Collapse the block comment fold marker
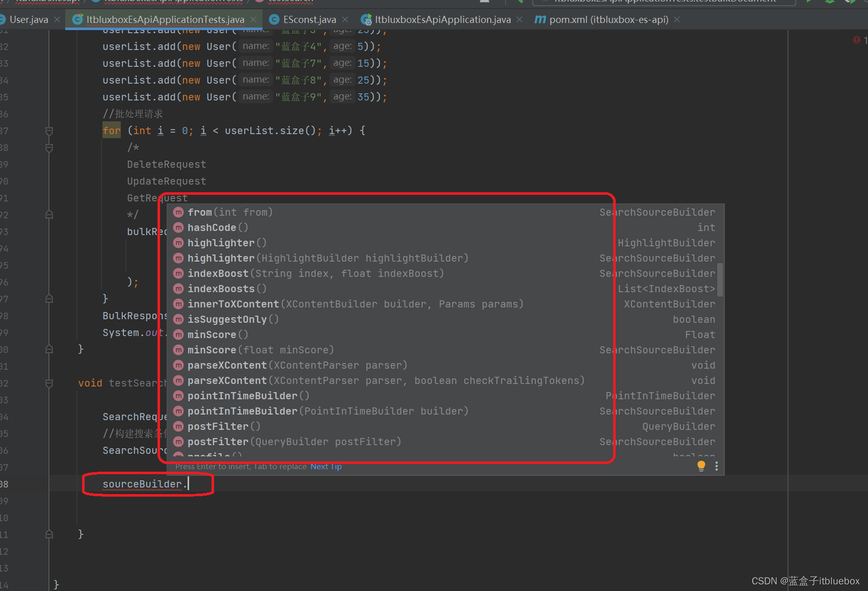Screen dimensions: 868x591 (x=49, y=148)
